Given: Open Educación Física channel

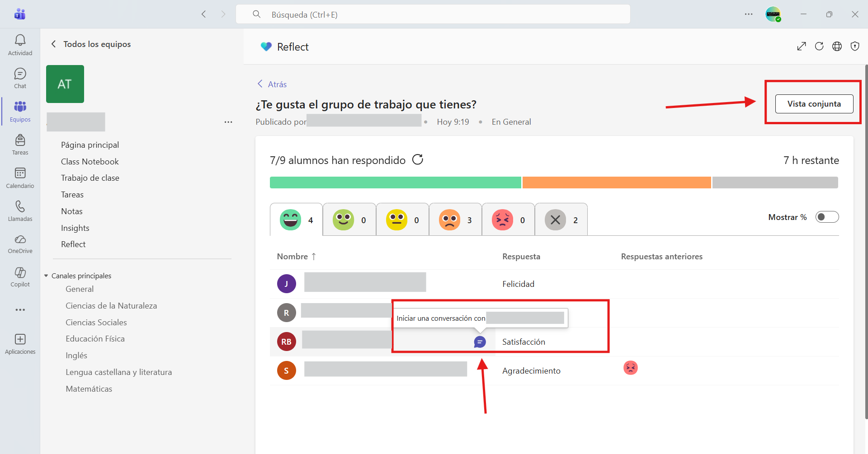Looking at the screenshot, I should [x=95, y=338].
